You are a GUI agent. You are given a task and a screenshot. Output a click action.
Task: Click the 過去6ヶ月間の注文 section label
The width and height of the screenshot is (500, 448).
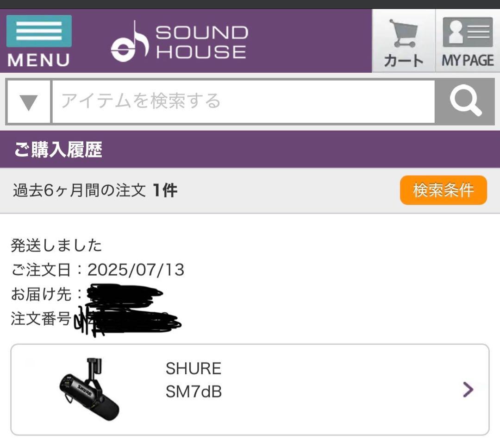point(92,189)
